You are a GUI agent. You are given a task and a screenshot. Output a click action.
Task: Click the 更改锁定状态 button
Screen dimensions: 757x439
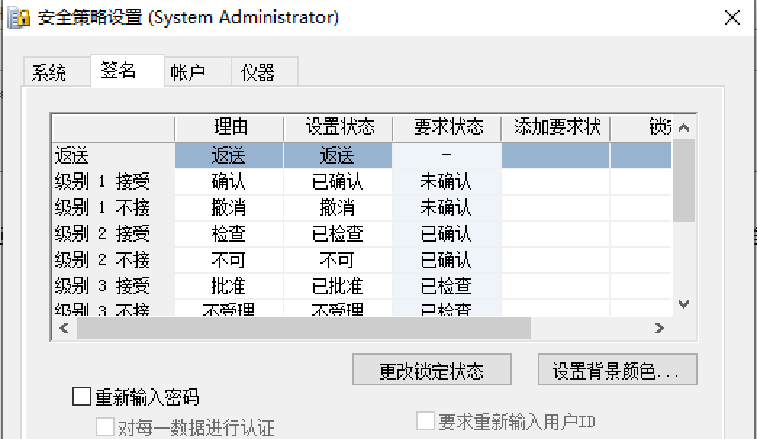(x=432, y=370)
